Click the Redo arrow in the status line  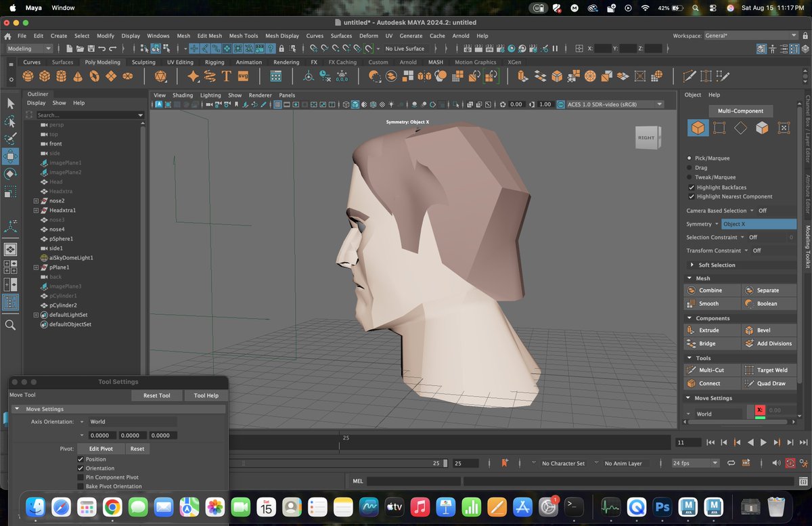coord(113,49)
